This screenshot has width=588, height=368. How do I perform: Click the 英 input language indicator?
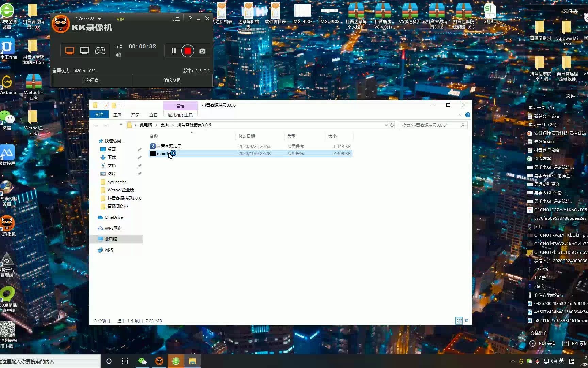coord(561,361)
